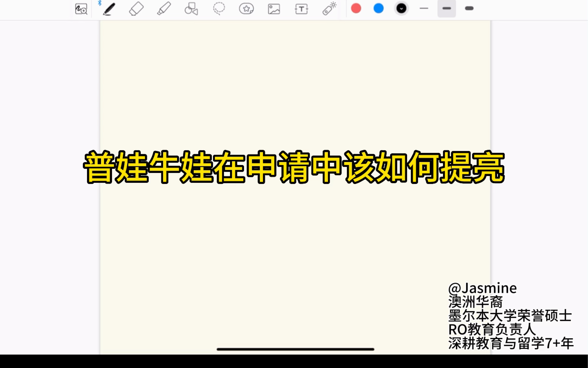
Task: Tap the home indicator bar
Action: click(x=295, y=349)
